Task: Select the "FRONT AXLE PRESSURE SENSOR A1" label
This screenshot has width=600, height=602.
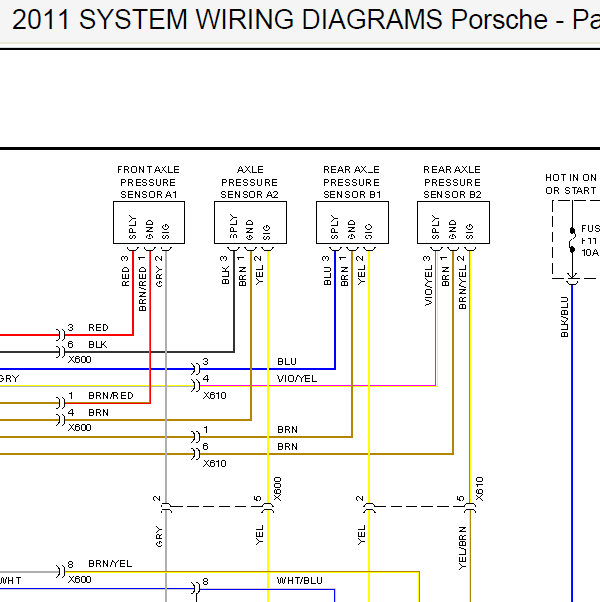Action: coord(149,182)
